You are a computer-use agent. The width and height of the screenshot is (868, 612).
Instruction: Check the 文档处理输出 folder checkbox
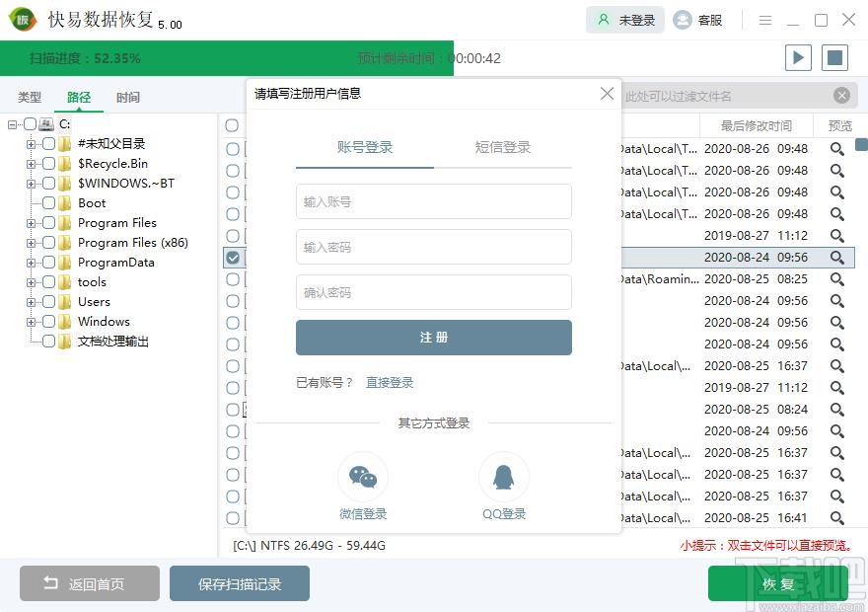(48, 342)
